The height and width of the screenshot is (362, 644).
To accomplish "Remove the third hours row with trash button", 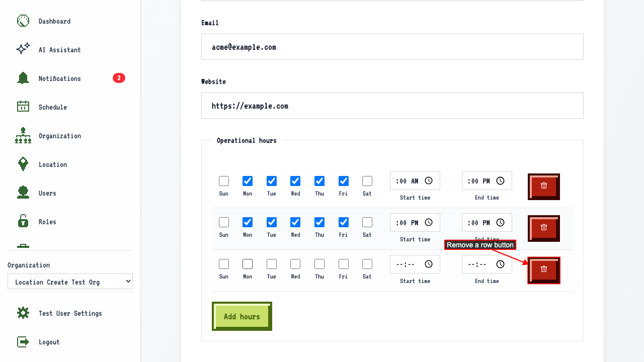I will coord(544,270).
